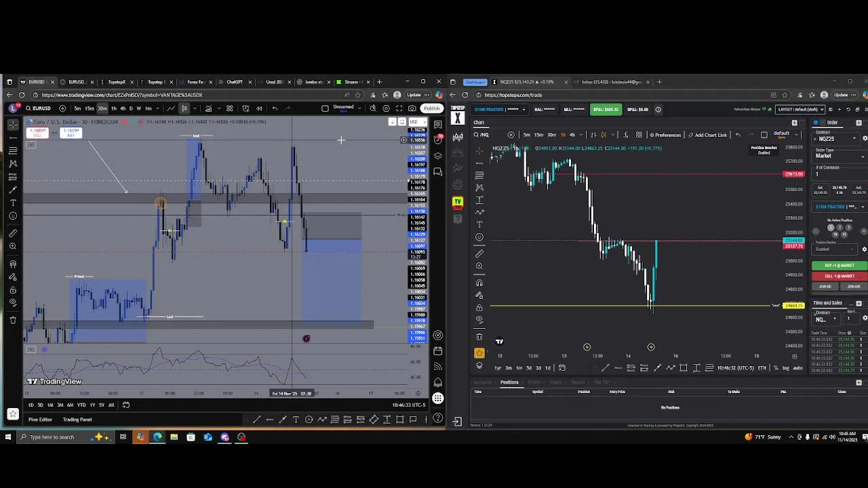Click the zoom-in tool in TradingView toolbar
Screen dimensions: 868x488
coord(13,246)
